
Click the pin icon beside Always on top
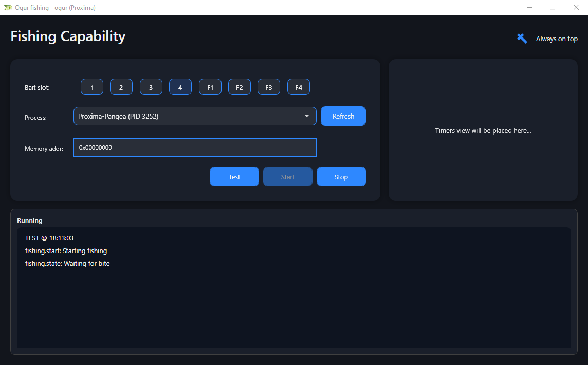(522, 39)
